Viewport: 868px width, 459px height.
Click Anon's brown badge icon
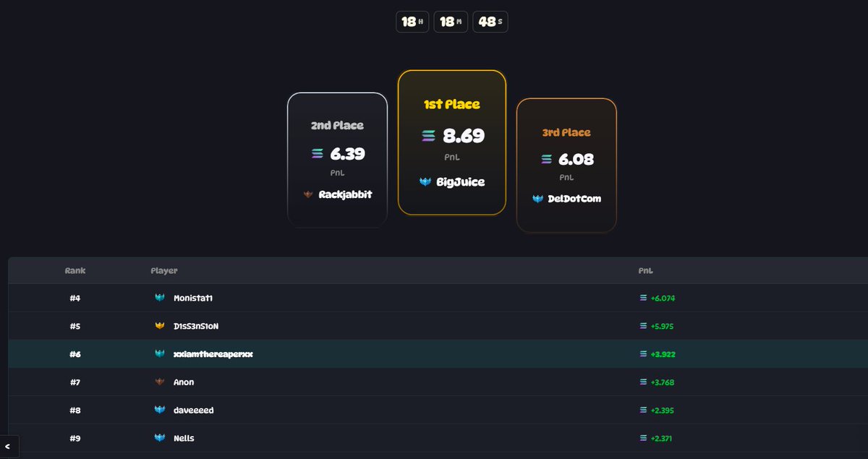pyautogui.click(x=160, y=382)
